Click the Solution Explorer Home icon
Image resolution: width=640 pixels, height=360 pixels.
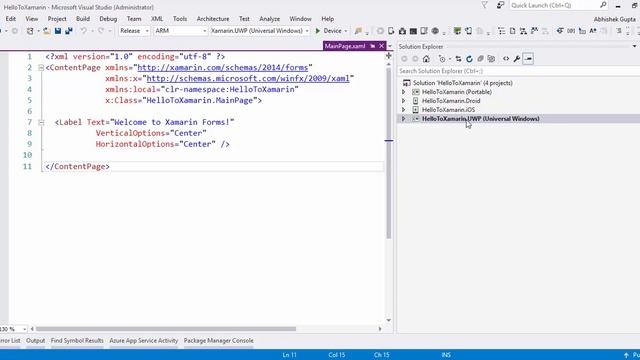pos(426,59)
